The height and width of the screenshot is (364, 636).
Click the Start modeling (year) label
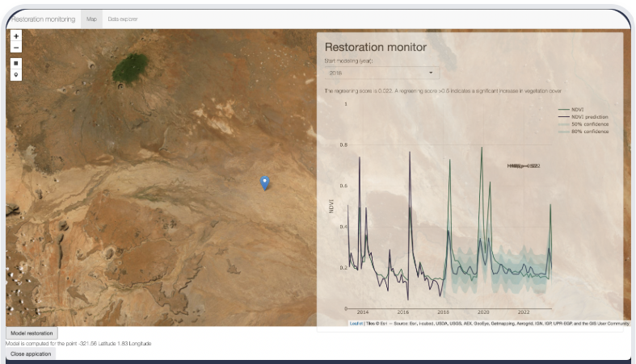[x=348, y=61]
